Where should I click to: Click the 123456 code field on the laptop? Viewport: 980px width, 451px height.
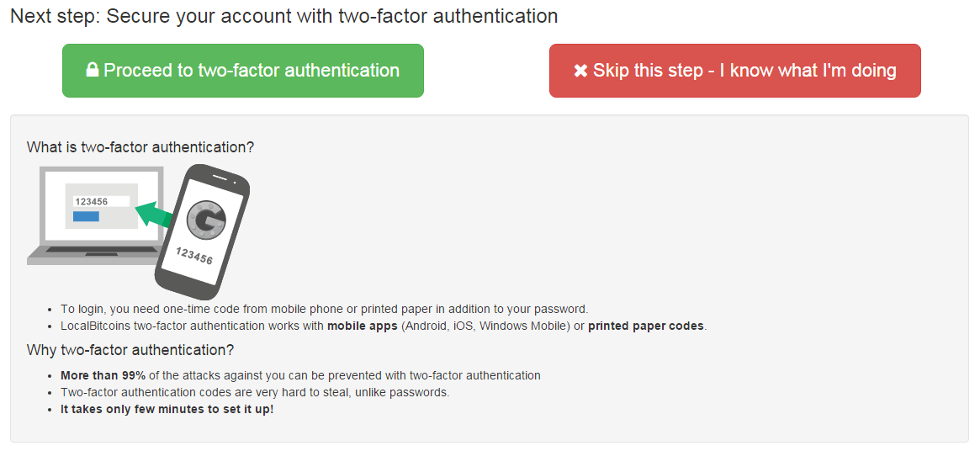pyautogui.click(x=101, y=202)
